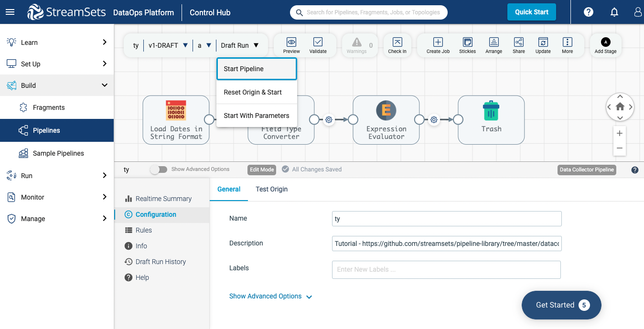Click the Edit Mode badge
Viewport: 644px width, 329px height.
pyautogui.click(x=262, y=170)
